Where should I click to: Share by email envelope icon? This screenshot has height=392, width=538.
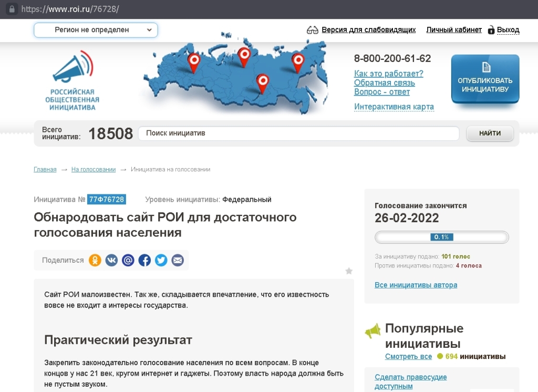coord(178,260)
